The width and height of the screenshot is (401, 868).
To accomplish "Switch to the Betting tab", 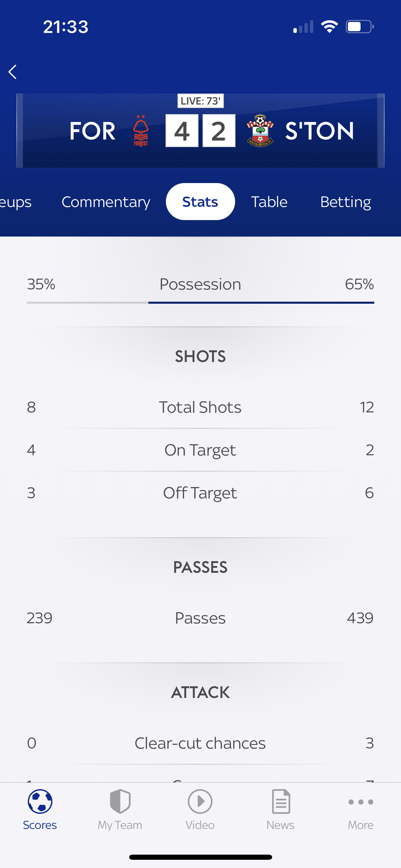I will [345, 202].
